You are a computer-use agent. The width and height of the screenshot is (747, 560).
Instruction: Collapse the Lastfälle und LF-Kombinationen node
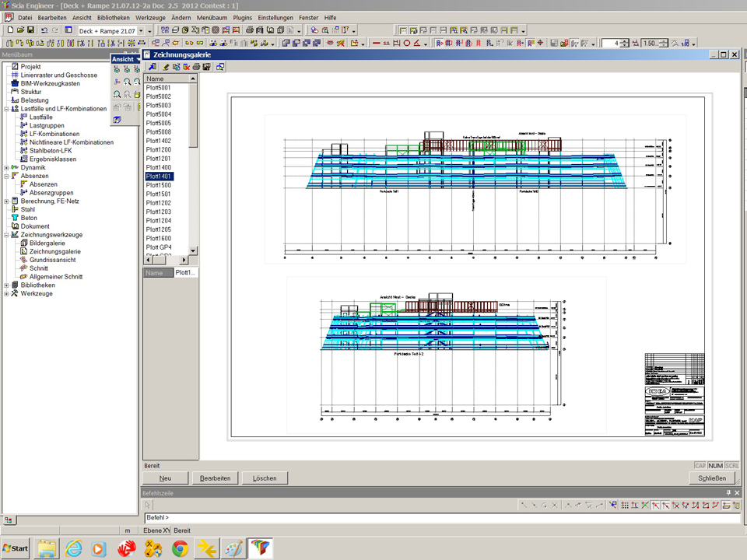coord(6,109)
